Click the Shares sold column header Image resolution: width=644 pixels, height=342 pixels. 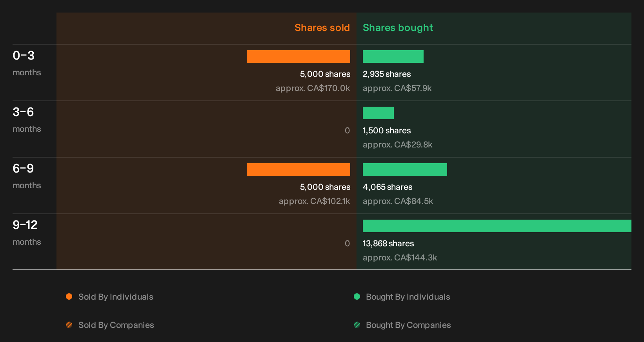[x=322, y=28]
